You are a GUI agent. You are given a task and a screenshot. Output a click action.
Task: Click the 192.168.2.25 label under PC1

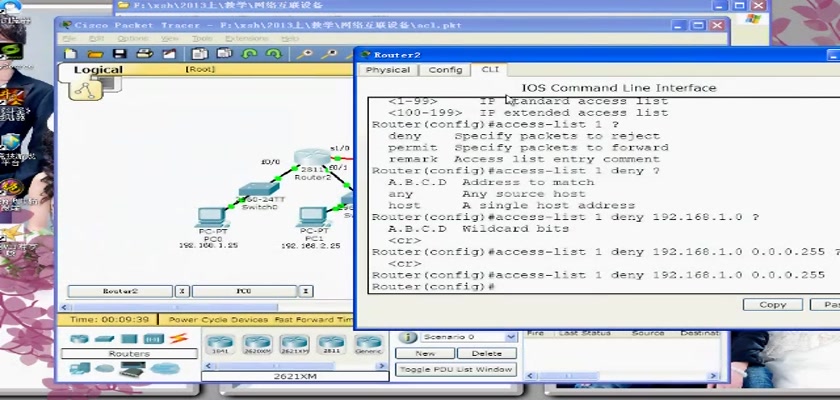[311, 245]
